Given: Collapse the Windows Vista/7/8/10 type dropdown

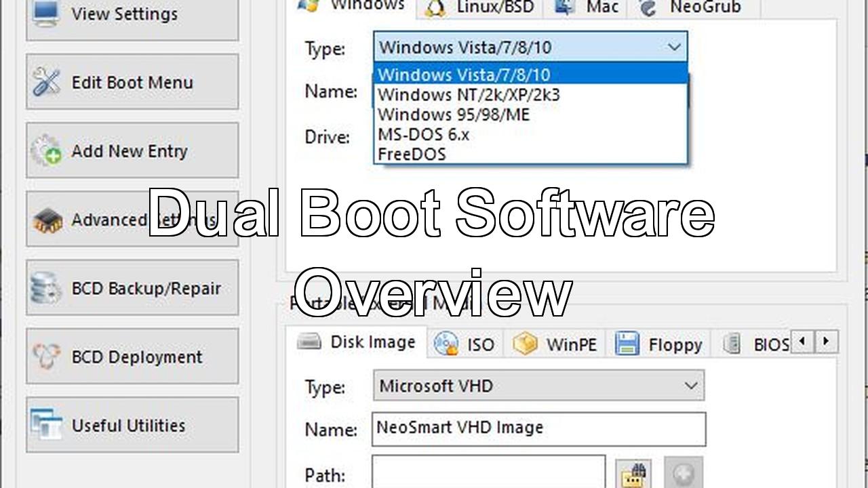Looking at the screenshot, I should [x=673, y=47].
